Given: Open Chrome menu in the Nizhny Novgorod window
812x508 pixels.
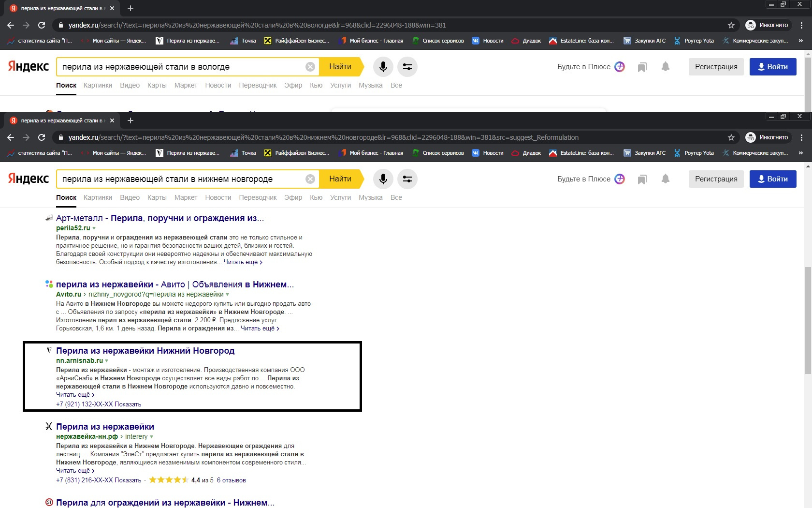Looking at the screenshot, I should 802,137.
